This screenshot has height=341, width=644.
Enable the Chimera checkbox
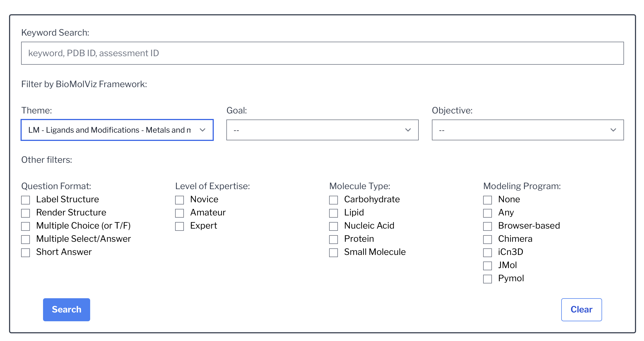point(488,239)
